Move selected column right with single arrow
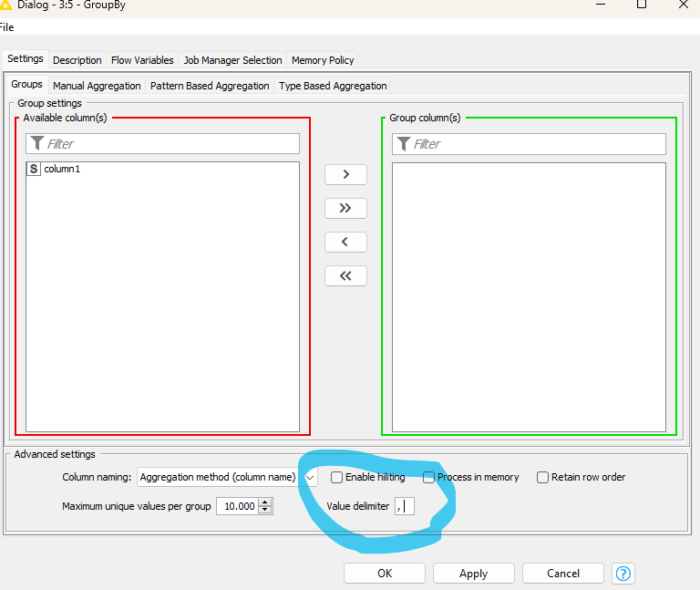This screenshot has width=700, height=590. pyautogui.click(x=345, y=174)
